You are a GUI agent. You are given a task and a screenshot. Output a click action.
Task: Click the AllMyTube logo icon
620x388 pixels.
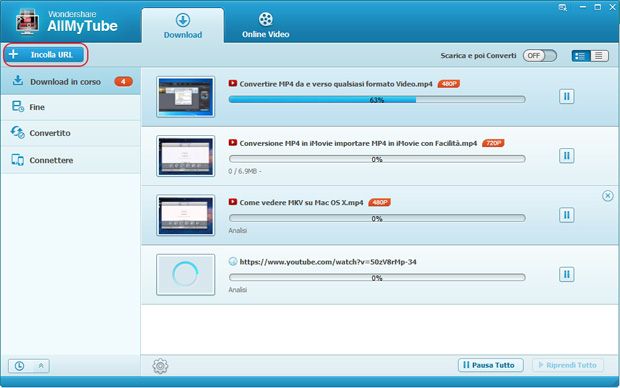pyautogui.click(x=27, y=21)
